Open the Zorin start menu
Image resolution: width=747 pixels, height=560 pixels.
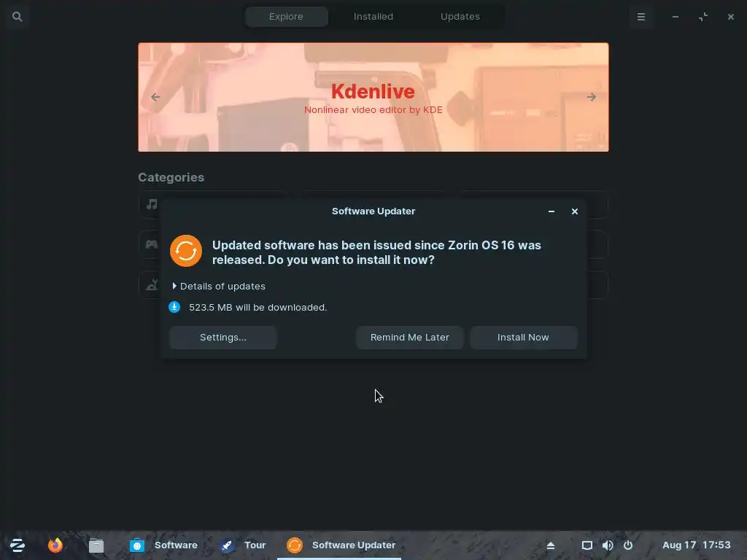(x=18, y=545)
